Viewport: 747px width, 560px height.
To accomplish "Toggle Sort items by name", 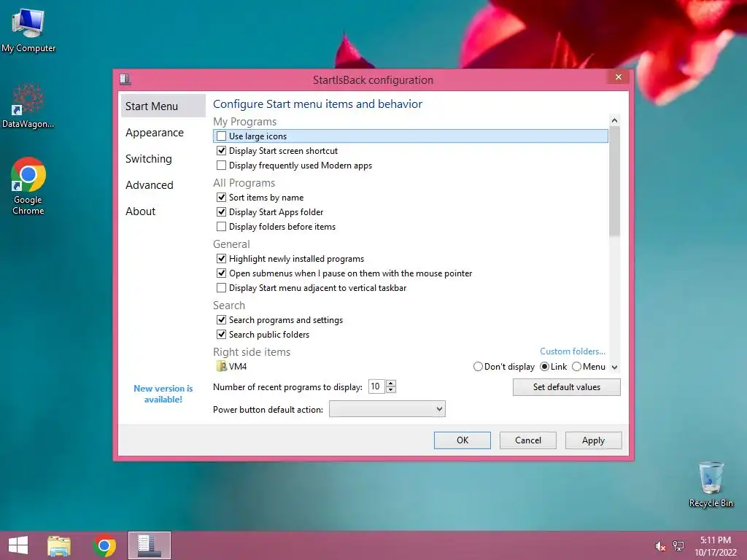I will pos(221,197).
